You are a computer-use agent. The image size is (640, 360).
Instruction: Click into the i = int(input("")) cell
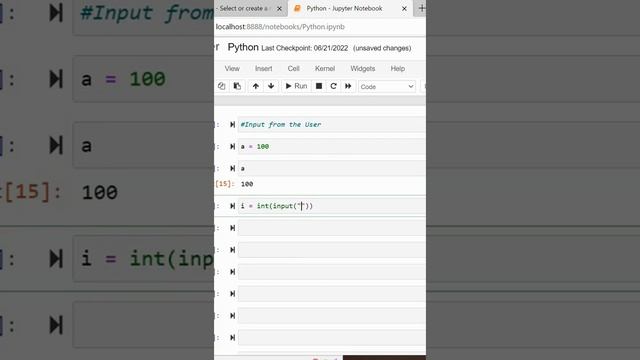[x=332, y=206]
